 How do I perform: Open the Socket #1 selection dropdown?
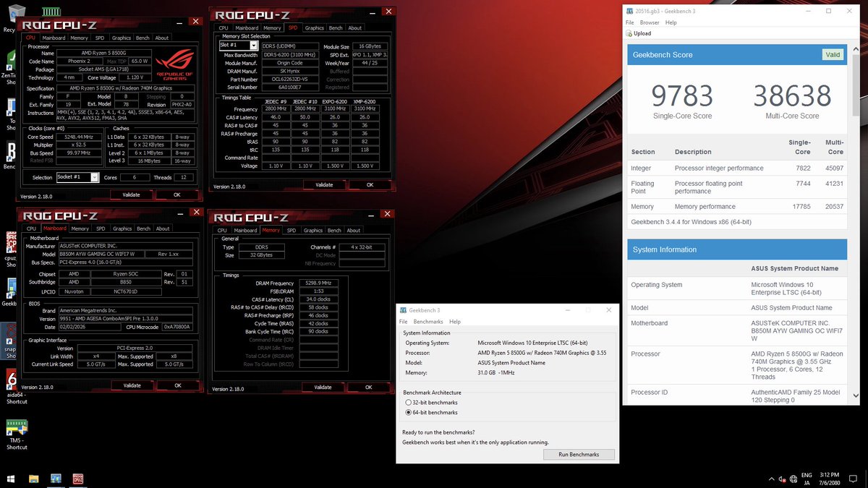(x=77, y=177)
